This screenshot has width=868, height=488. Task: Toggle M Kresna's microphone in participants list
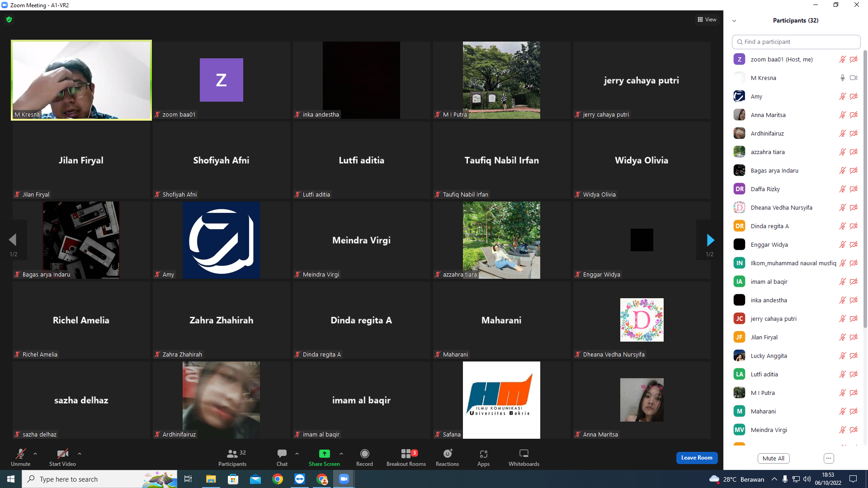click(x=843, y=78)
